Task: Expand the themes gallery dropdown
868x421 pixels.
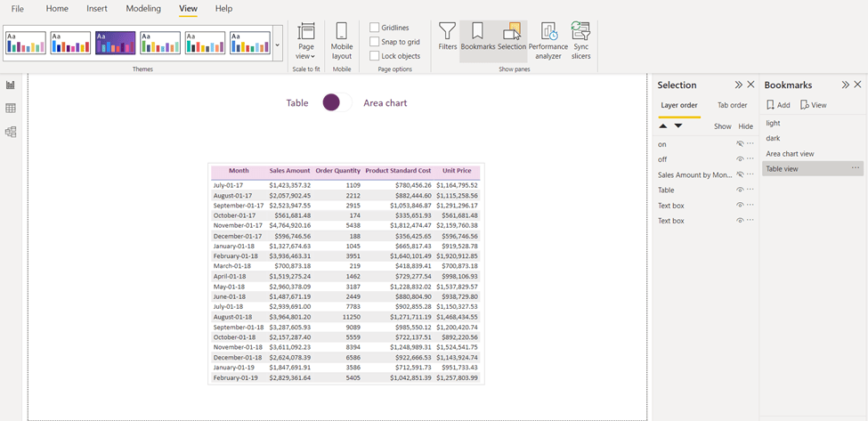Action: [278, 45]
